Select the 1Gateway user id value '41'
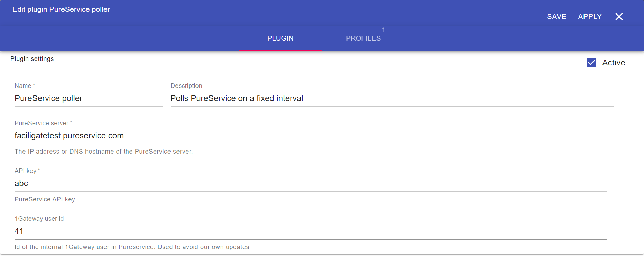This screenshot has width=644, height=256. [19, 231]
